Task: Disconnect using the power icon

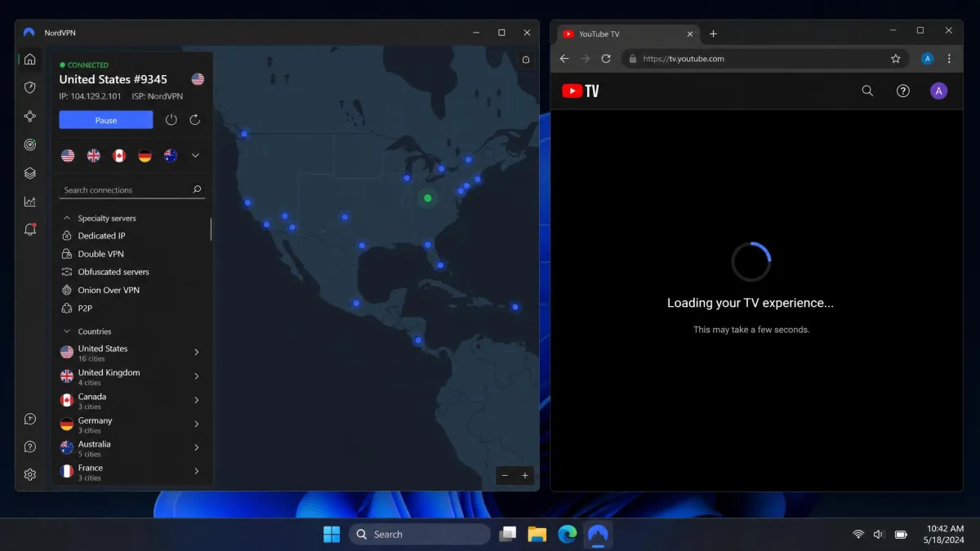Action: pyautogui.click(x=171, y=120)
